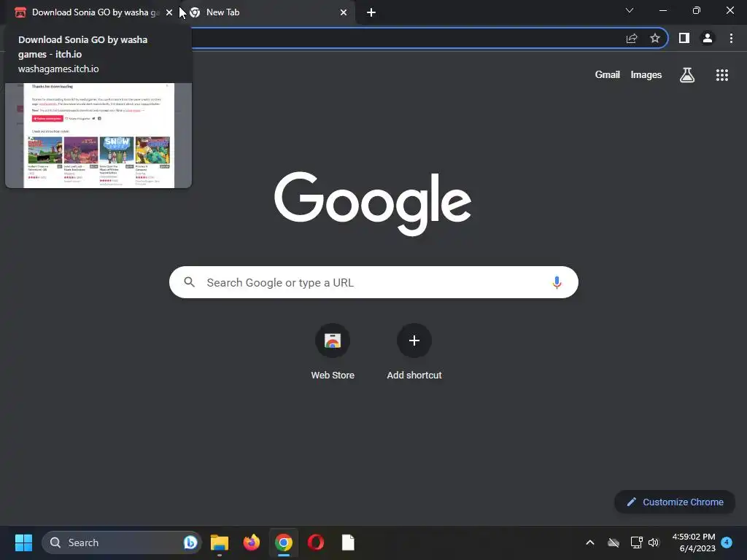Viewport: 747px width, 560px height.
Task: Open the notification badge showing 4
Action: 727,542
